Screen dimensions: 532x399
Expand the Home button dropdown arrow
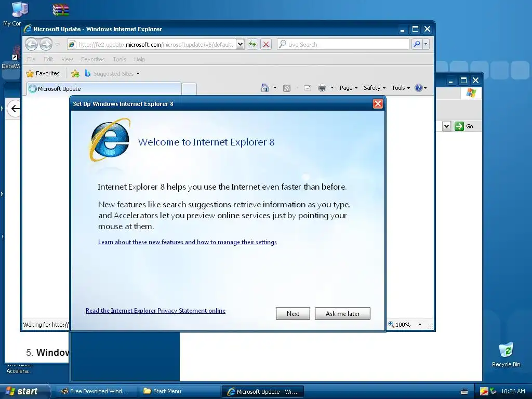pyautogui.click(x=275, y=88)
